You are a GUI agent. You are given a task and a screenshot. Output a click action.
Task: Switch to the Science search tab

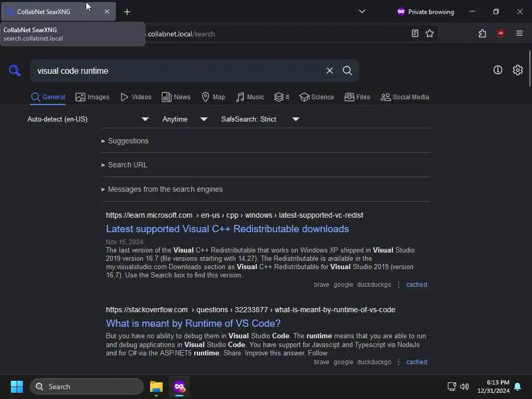[316, 97]
